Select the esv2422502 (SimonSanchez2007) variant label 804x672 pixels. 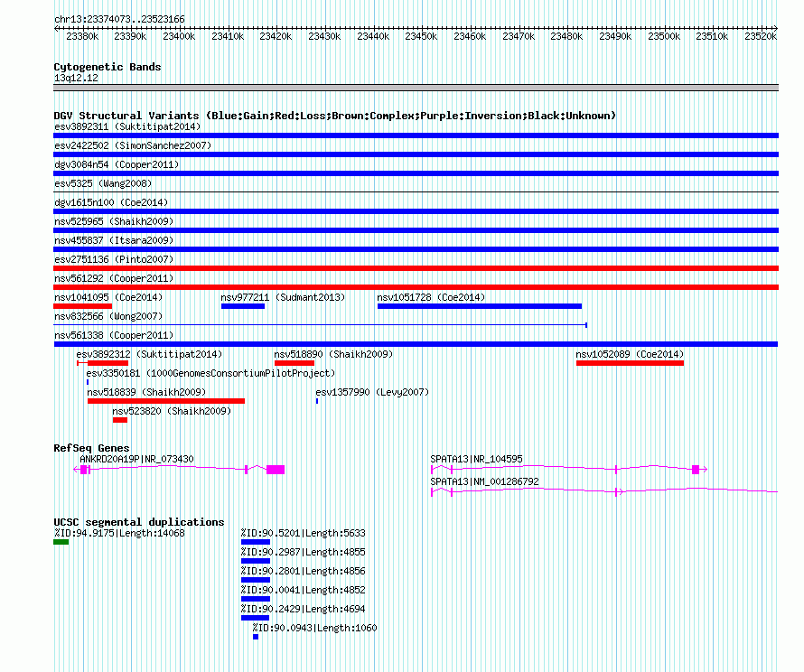(133, 145)
